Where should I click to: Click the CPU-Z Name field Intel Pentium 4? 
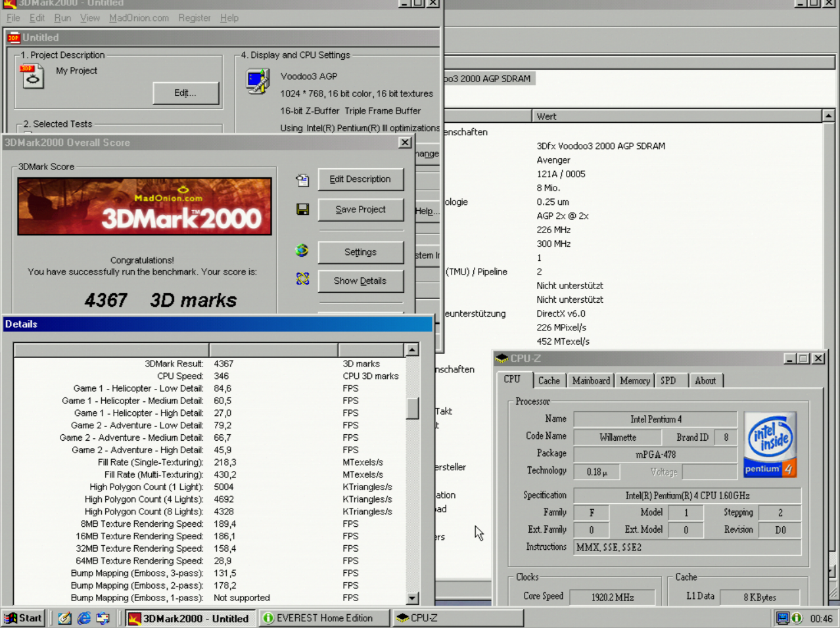[x=655, y=419]
